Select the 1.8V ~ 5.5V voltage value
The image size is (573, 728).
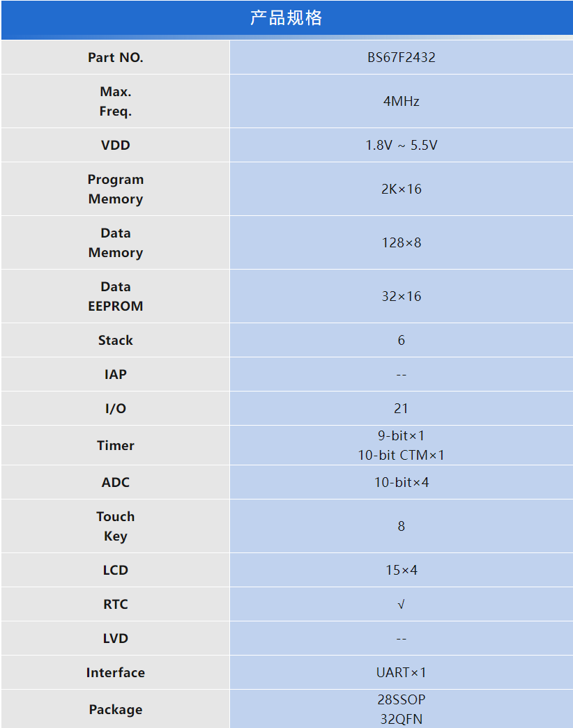point(401,145)
